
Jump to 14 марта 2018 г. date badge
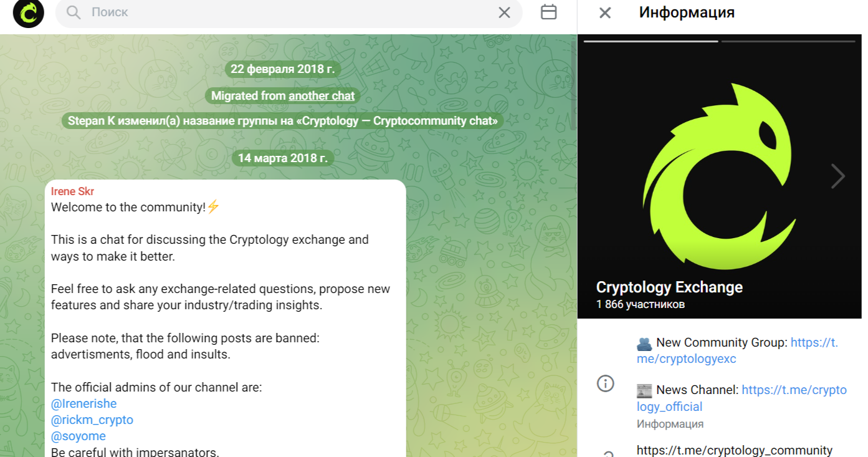point(282,158)
